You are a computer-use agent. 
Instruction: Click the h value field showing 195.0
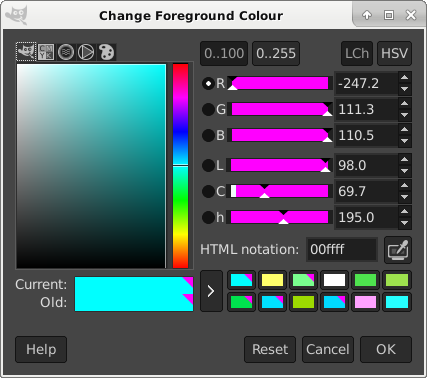click(x=366, y=217)
